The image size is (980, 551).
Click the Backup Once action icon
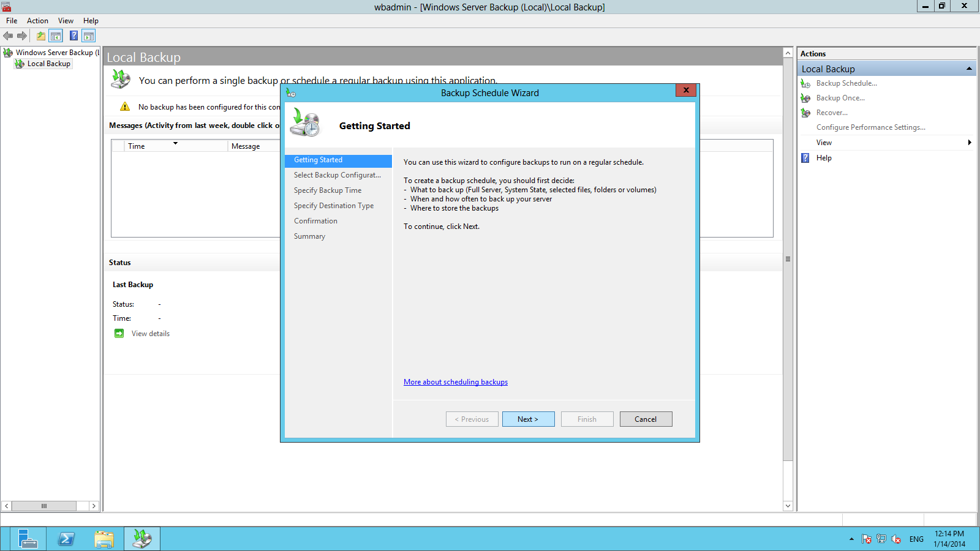click(x=806, y=98)
